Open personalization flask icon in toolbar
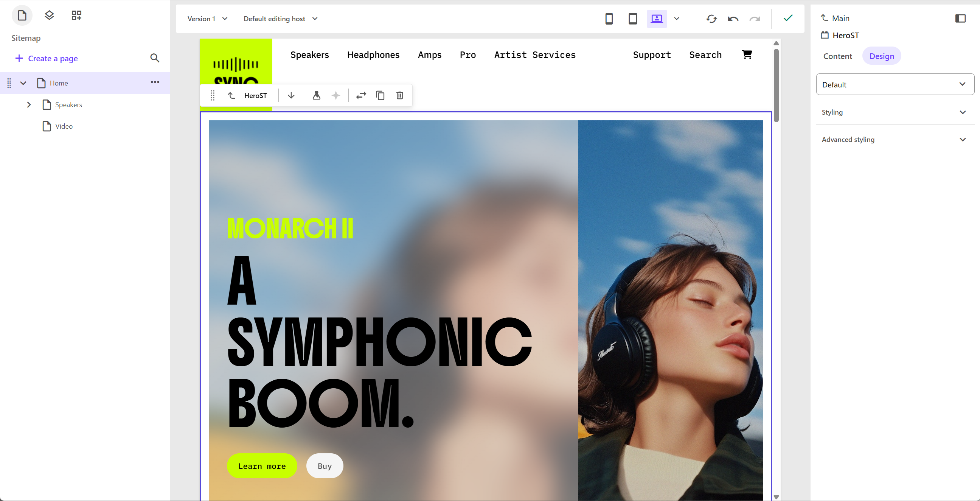This screenshot has width=980, height=501. tap(316, 95)
